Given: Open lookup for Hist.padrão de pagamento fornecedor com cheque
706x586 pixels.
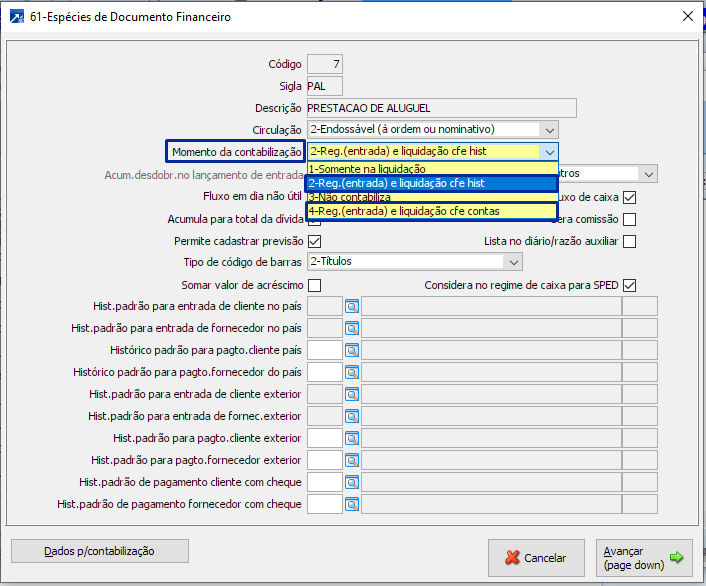Looking at the screenshot, I should click(352, 504).
